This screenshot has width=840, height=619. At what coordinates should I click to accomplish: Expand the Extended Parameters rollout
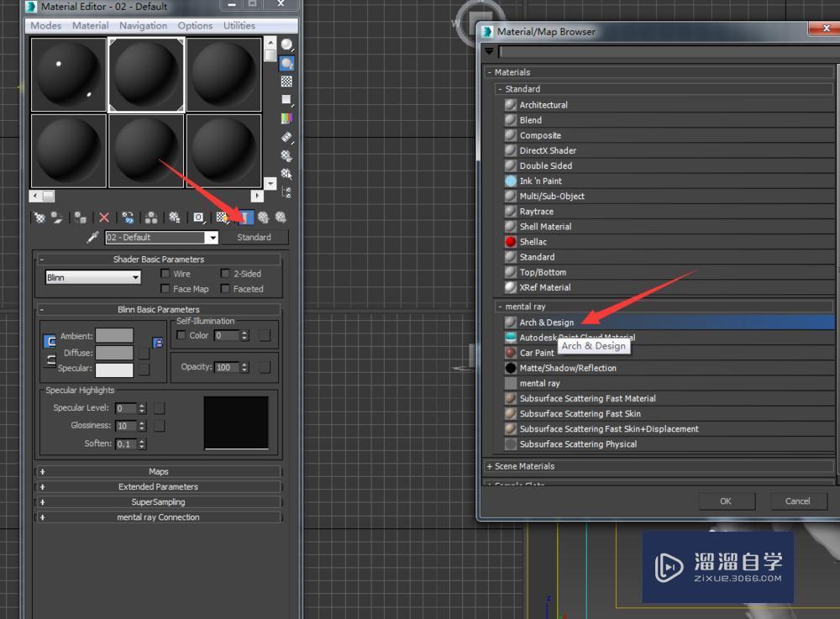(x=158, y=487)
